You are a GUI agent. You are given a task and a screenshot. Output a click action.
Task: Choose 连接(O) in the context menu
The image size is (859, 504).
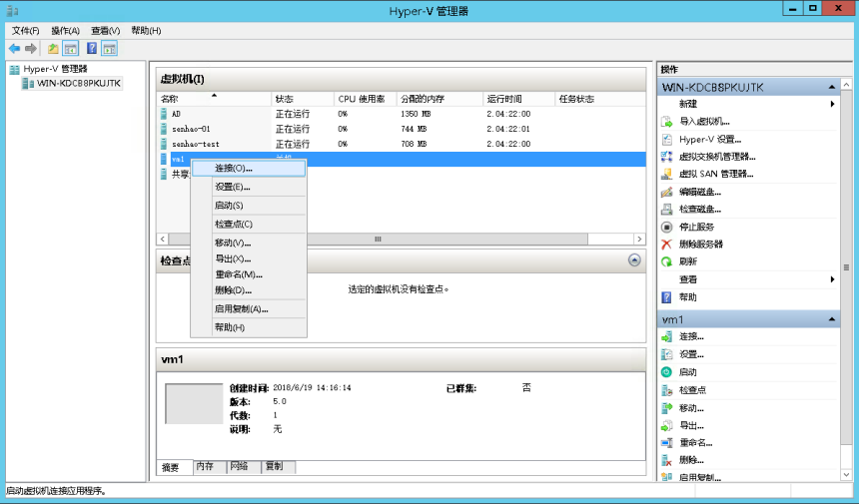point(248,169)
